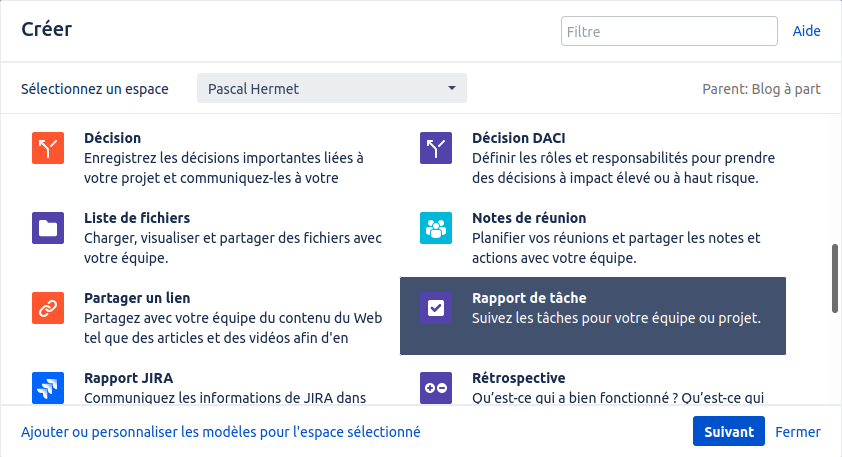Screen dimensions: 842x457
Task: Close the dialog with Fermer
Action: 797,432
